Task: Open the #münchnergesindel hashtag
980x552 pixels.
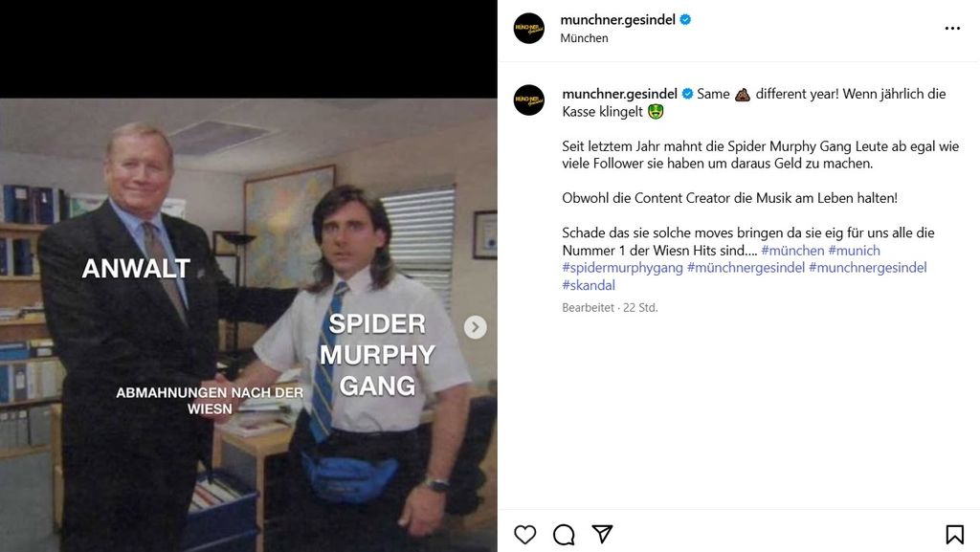Action: [746, 268]
